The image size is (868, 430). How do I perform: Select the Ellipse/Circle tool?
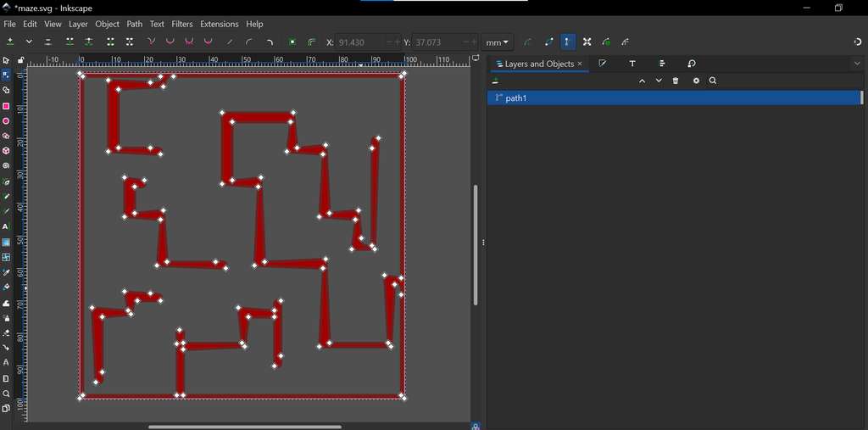point(6,121)
